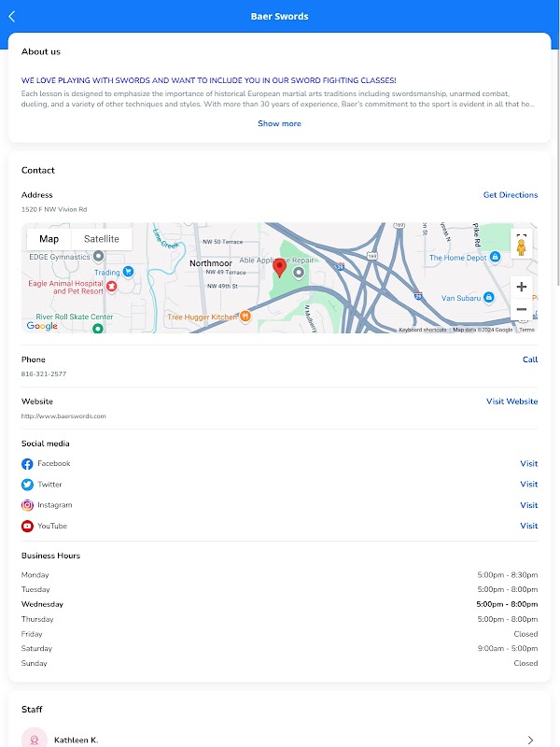Select Able Appliance Repair map marker
Screen dimensions: 560x747
(299, 273)
